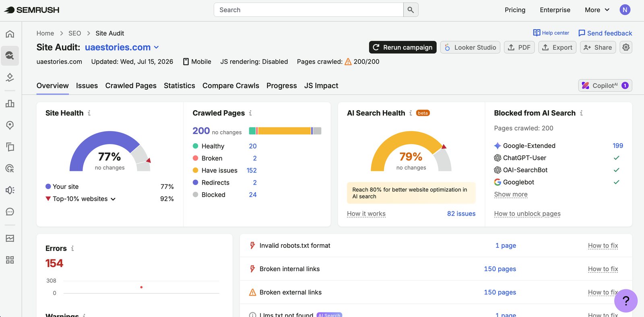Open the Copilot AI button
The height and width of the screenshot is (317, 644).
click(605, 85)
